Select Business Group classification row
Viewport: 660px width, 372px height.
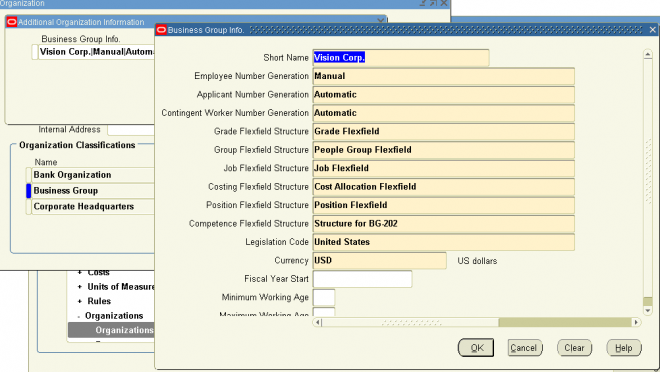click(93, 191)
